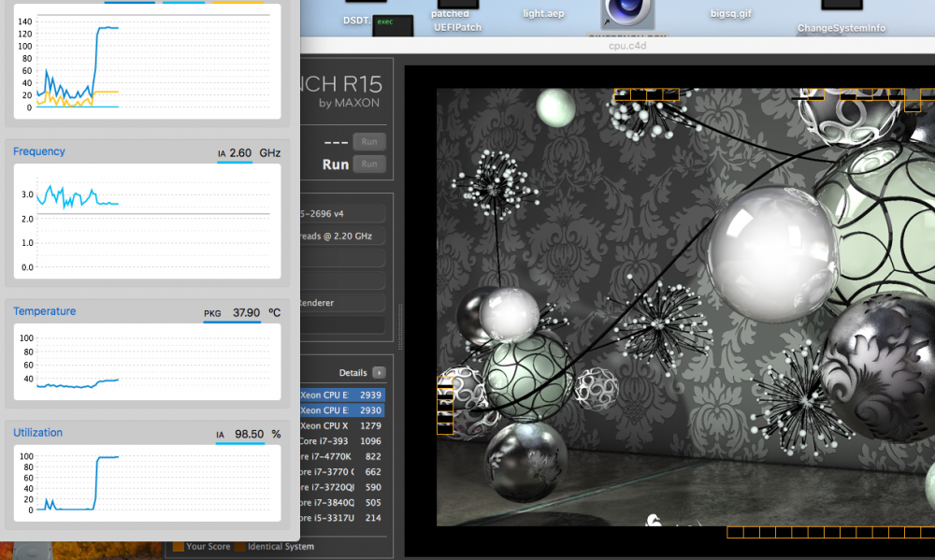Open the exec terminal file icon on the desktop
Image resolution: width=935 pixels, height=560 pixels.
pyautogui.click(x=393, y=25)
